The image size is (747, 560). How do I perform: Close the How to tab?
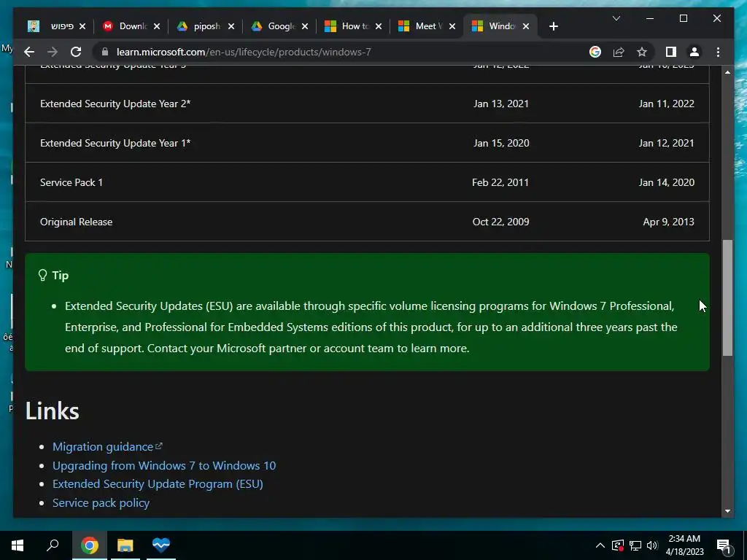click(379, 26)
